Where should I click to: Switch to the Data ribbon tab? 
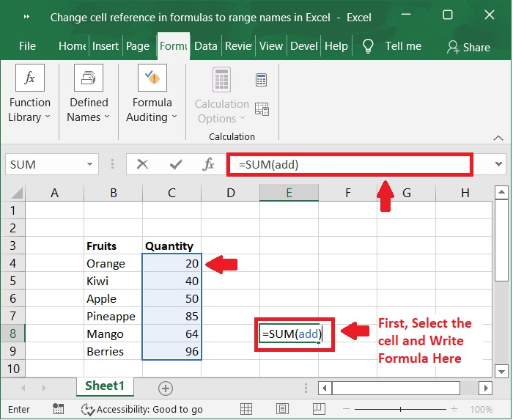205,46
